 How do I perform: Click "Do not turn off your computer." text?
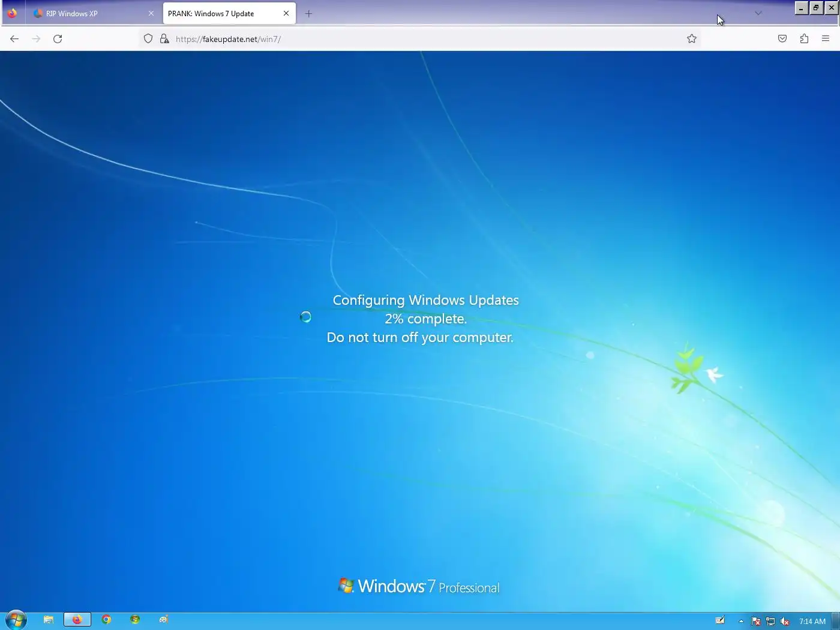[x=420, y=337]
